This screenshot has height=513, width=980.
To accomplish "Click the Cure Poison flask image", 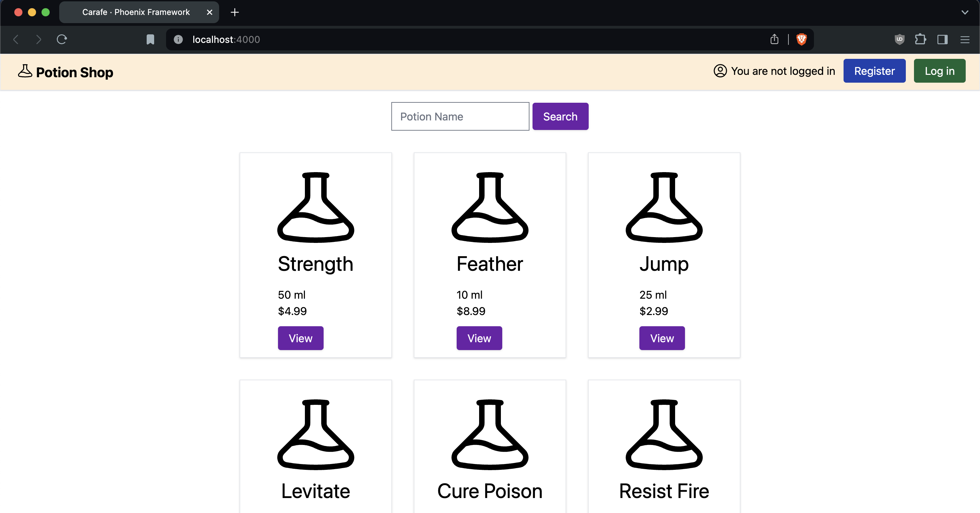I will (490, 434).
